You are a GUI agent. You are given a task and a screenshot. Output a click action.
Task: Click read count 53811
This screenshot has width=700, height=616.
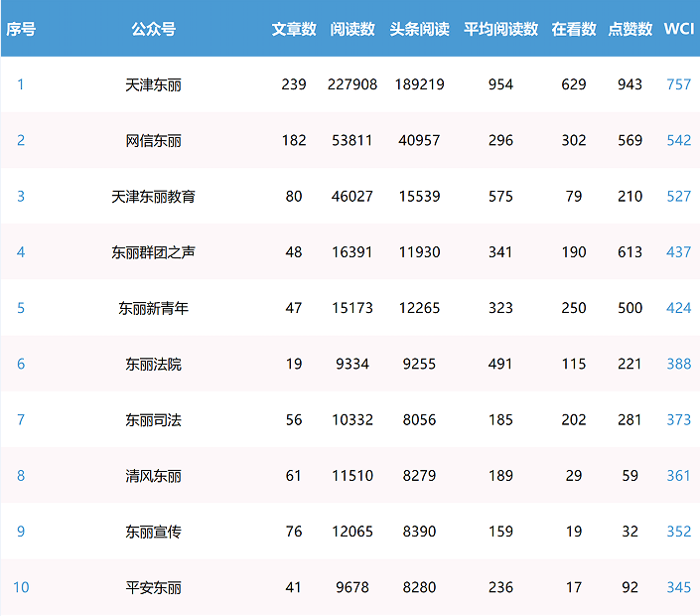click(x=352, y=140)
